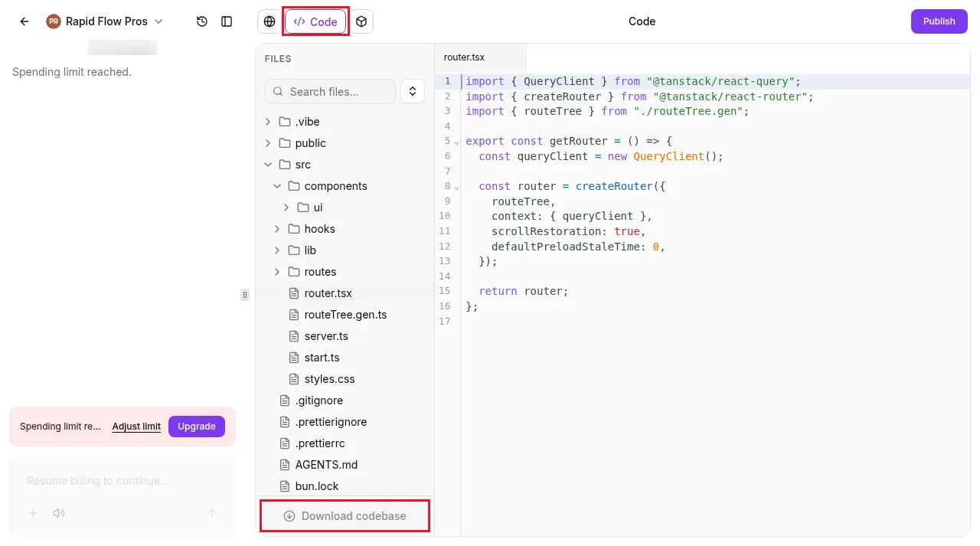Open the Rapid Flow Pros project dropdown

coord(105,21)
